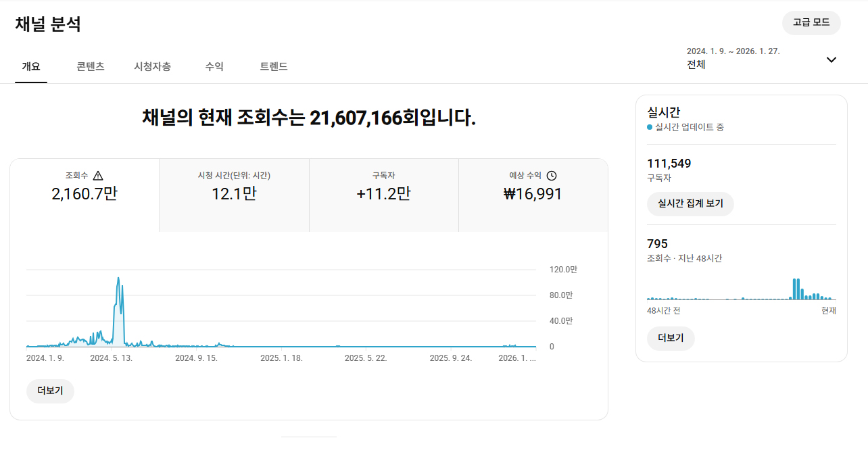This screenshot has height=465, width=868.
Task: Click the warning triangle icon beside 조회수
Action: [98, 176]
